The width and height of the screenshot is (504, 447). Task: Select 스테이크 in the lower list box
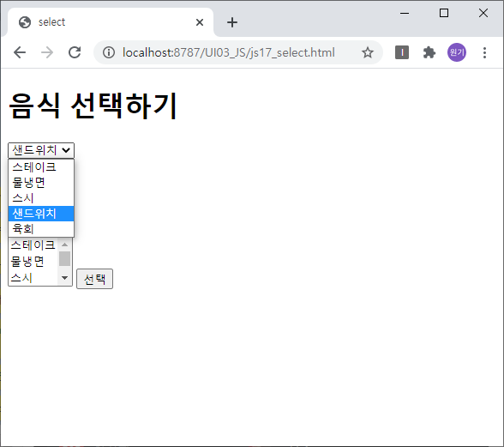33,245
